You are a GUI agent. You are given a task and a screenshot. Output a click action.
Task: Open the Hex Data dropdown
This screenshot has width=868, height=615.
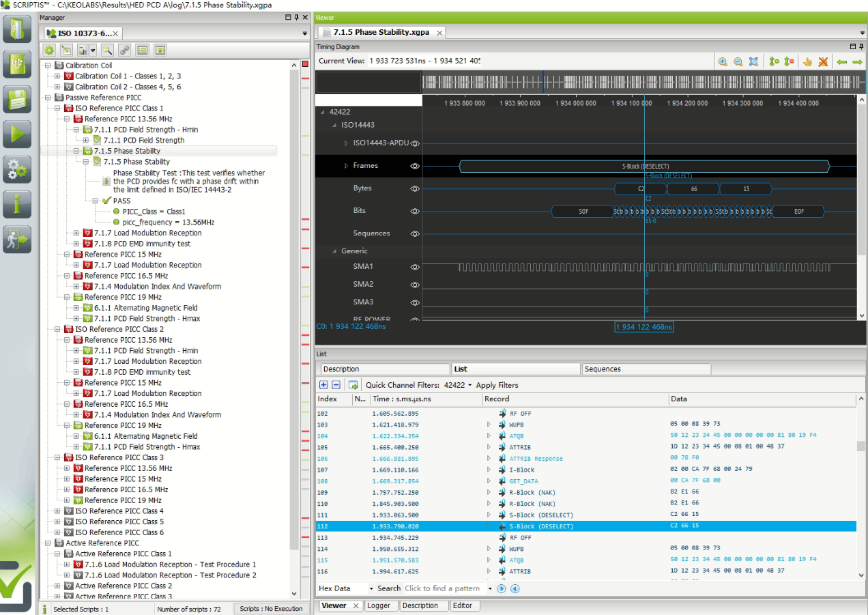(x=371, y=588)
